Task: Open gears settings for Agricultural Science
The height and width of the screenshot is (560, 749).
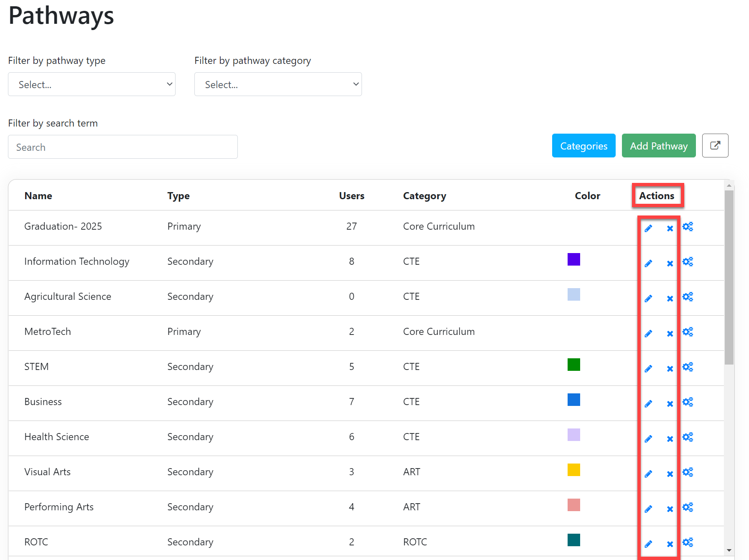Action: coord(688,296)
